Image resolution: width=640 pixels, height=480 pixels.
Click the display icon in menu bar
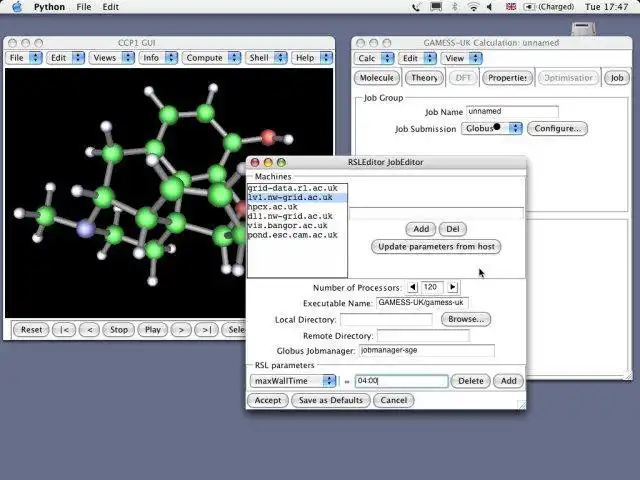click(436, 7)
